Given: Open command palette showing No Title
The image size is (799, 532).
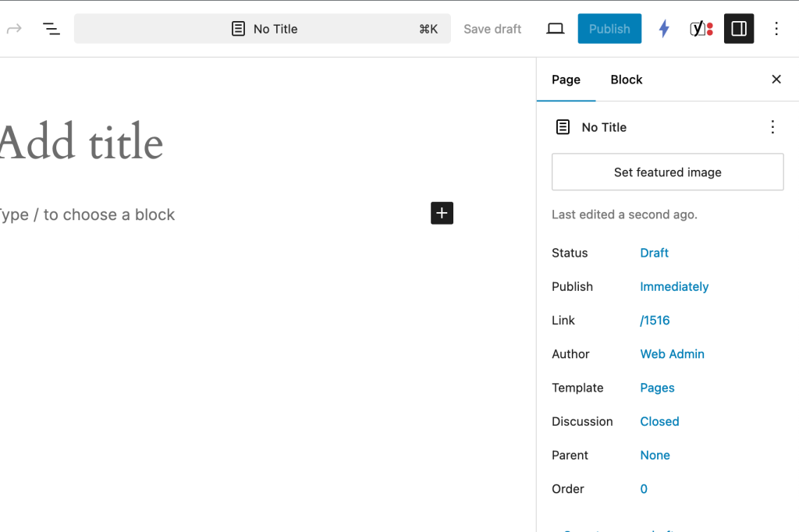Looking at the screenshot, I should point(262,29).
